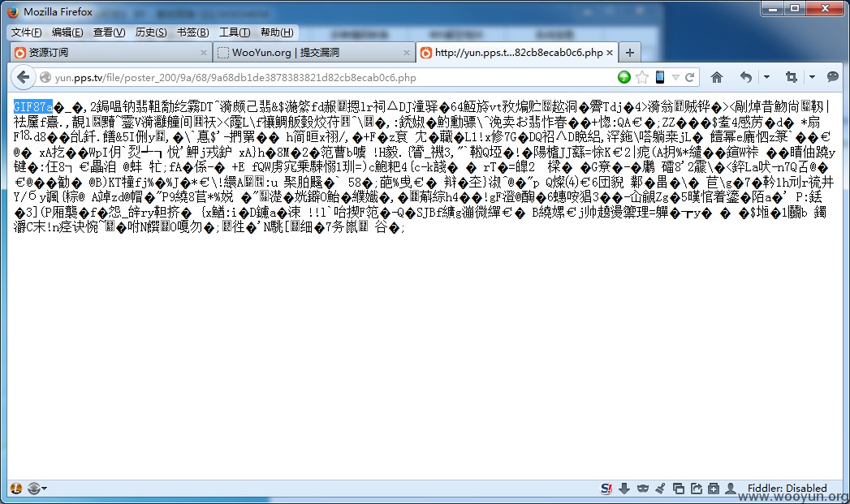850x504 pixels.
Task: Open the 书签(B) menu
Action: [192, 32]
